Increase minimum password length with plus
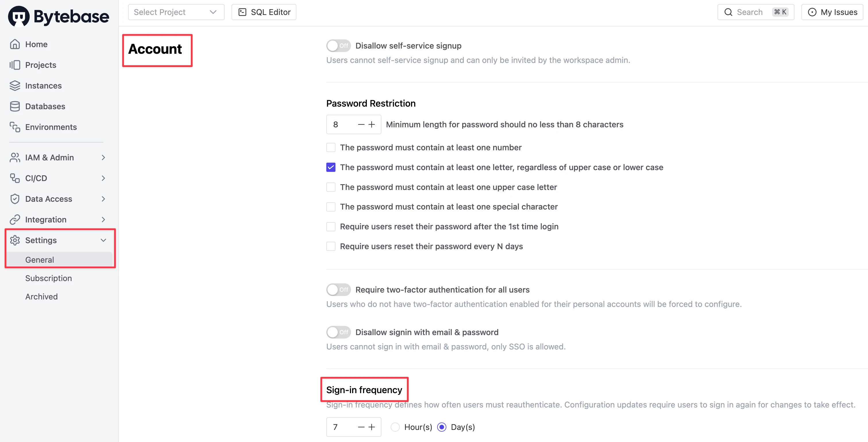This screenshot has height=442, width=868. coord(371,124)
